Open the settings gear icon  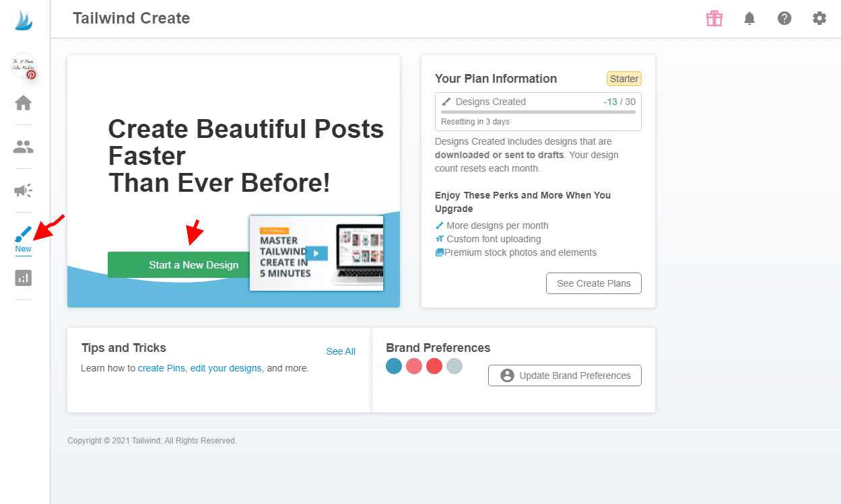(x=819, y=18)
